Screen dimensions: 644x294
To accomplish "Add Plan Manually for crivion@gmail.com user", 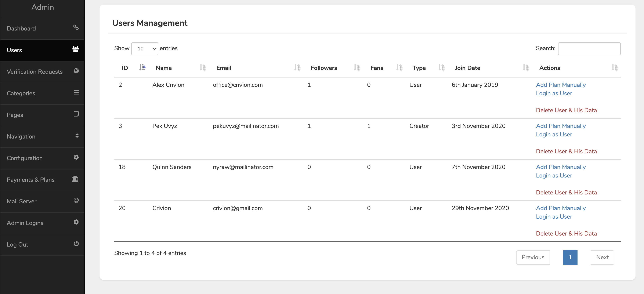I will [561, 208].
